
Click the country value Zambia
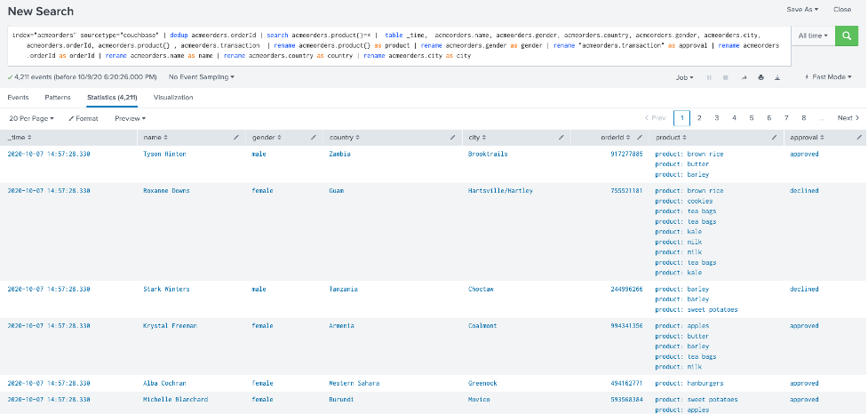tap(339, 154)
